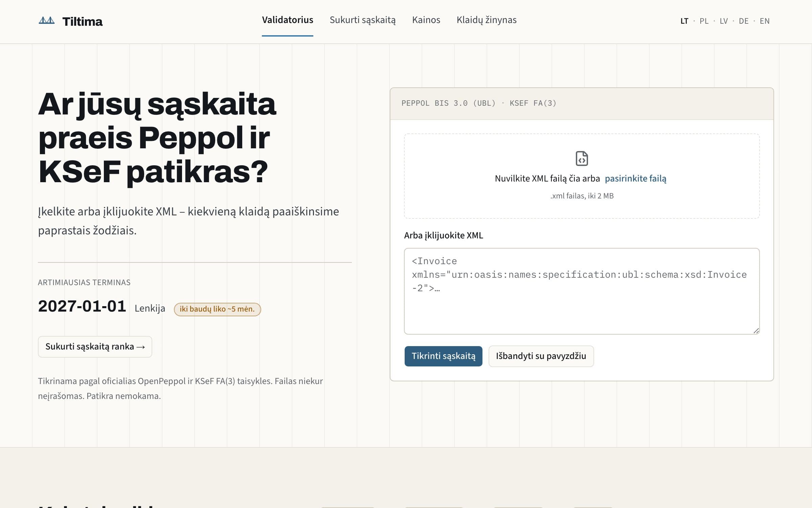Click the note starting 'Tikrinama pagal oficialias OpenPeppol'

click(x=180, y=388)
